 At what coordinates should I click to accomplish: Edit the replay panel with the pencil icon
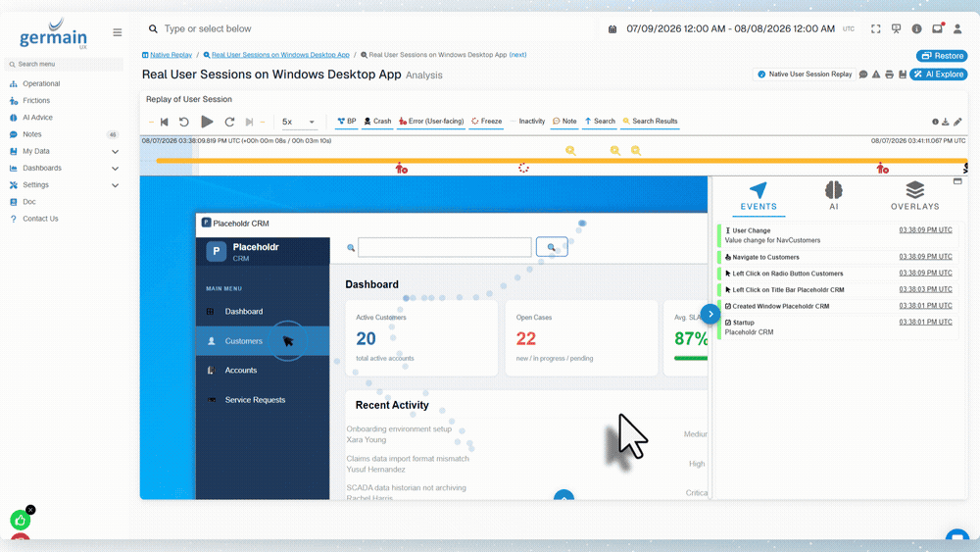pyautogui.click(x=957, y=122)
